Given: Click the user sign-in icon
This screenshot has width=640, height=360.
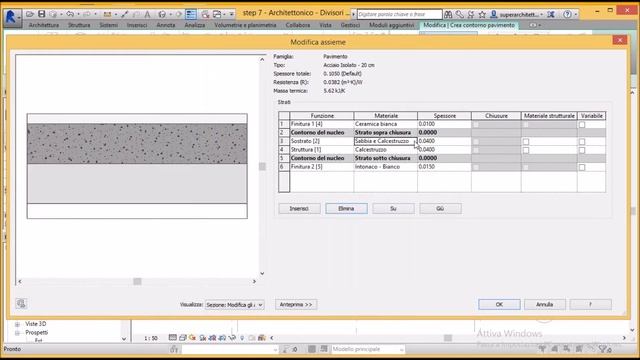Looking at the screenshot, I should click(x=493, y=14).
